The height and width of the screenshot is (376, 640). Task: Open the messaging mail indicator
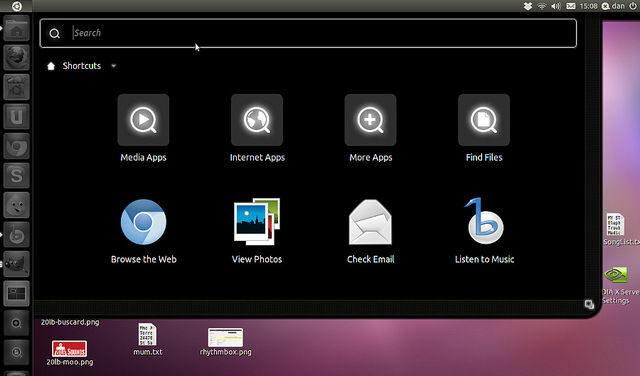click(571, 6)
